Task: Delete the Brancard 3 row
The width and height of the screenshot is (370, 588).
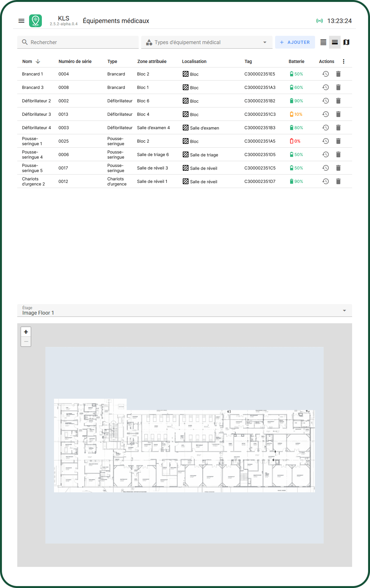Action: pyautogui.click(x=338, y=87)
